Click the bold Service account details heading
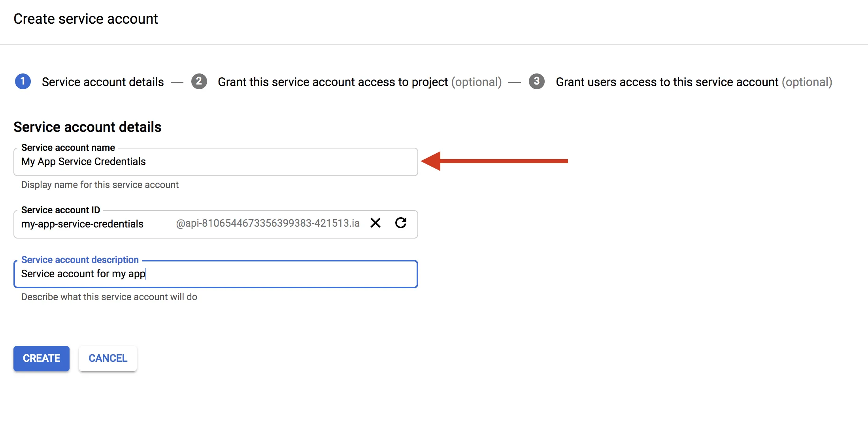Screen dimensions: 868x421 coord(87,127)
